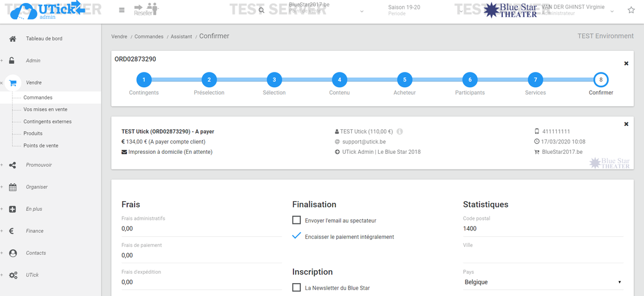Select Points de vente in sidebar
644x296 pixels.
pyautogui.click(x=41, y=146)
